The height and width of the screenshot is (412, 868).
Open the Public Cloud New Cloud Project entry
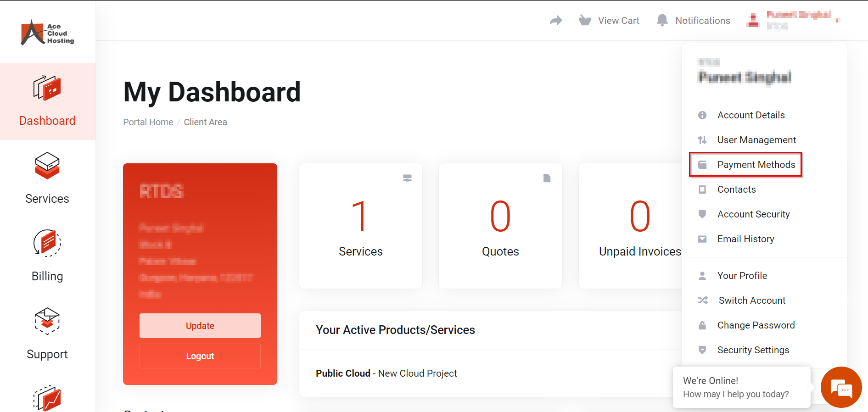click(x=386, y=373)
